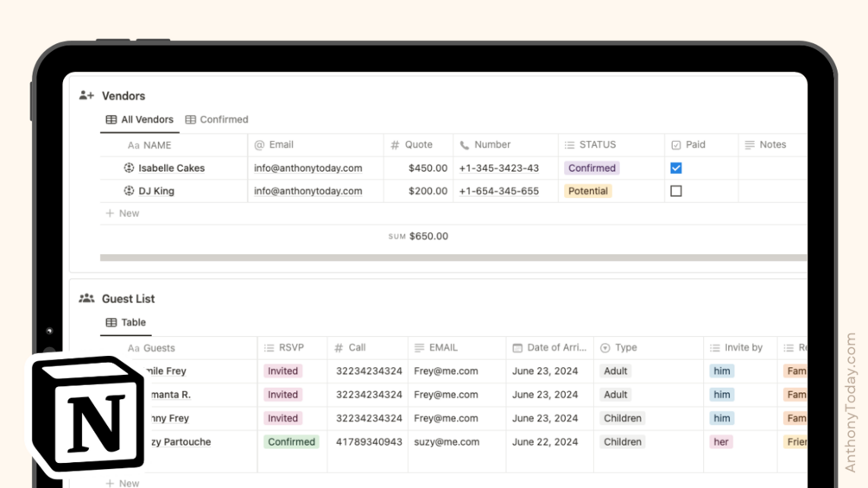Screen dimensions: 868x488
Task: Open the Isabelle Cakes page link
Action: [172, 168]
